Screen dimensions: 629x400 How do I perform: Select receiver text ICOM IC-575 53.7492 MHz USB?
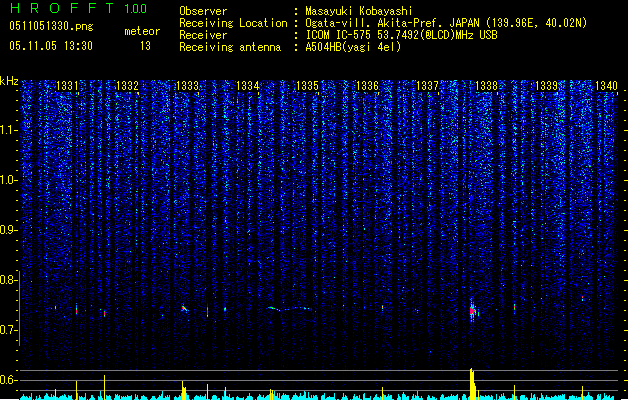[x=402, y=35]
